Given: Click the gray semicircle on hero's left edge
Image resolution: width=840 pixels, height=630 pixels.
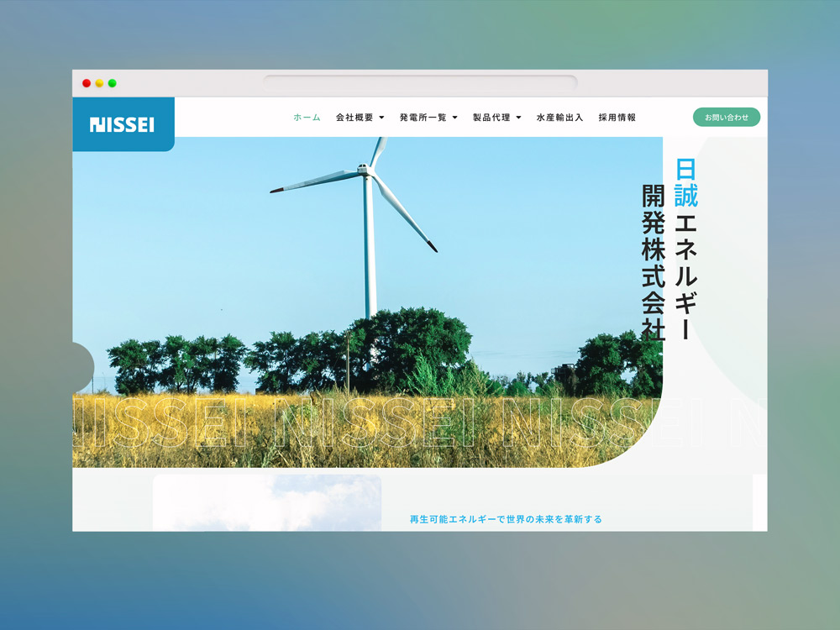Looking at the screenshot, I should pos(82,367).
